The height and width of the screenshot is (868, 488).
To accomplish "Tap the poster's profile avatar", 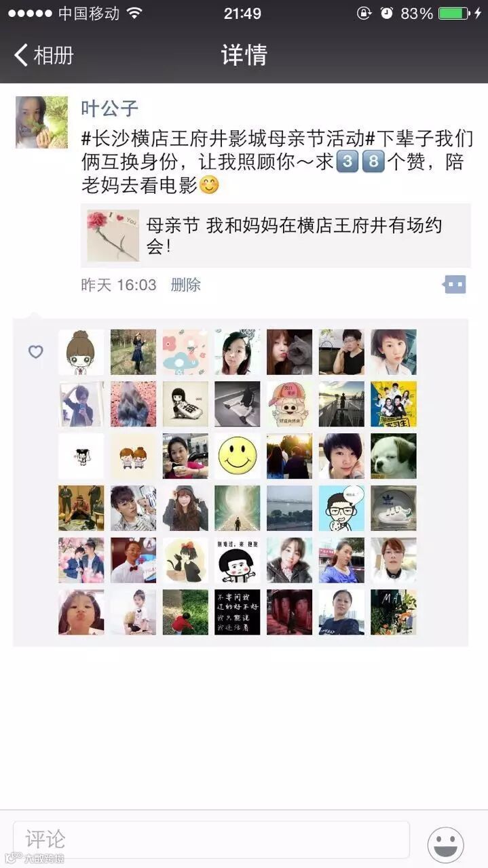I will click(41, 122).
